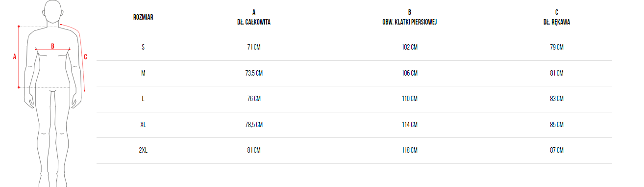Click size L in the size column
644x187 pixels.
pyautogui.click(x=143, y=98)
